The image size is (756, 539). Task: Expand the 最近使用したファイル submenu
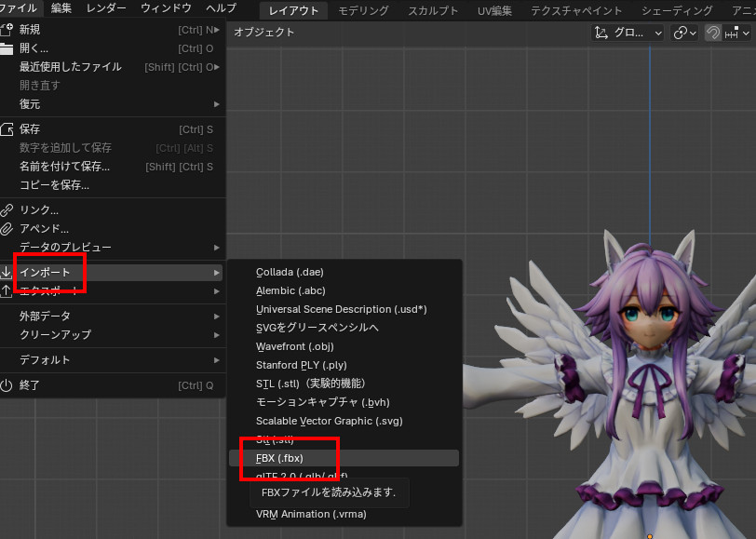112,67
